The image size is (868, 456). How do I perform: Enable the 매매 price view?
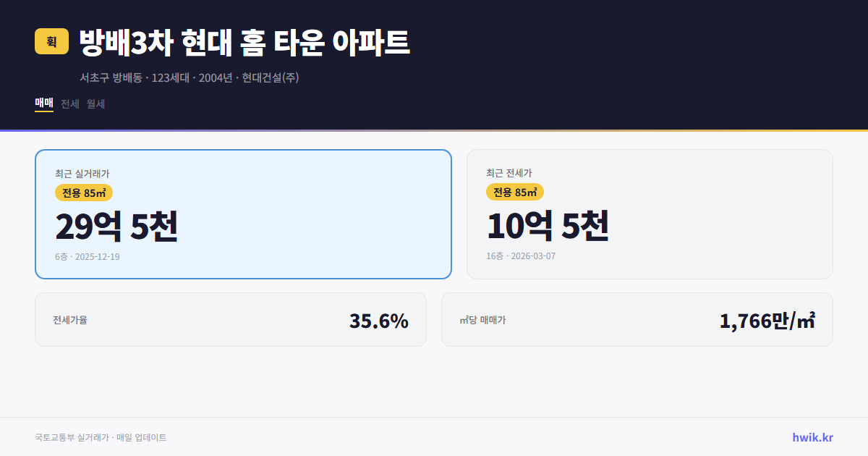point(43,104)
